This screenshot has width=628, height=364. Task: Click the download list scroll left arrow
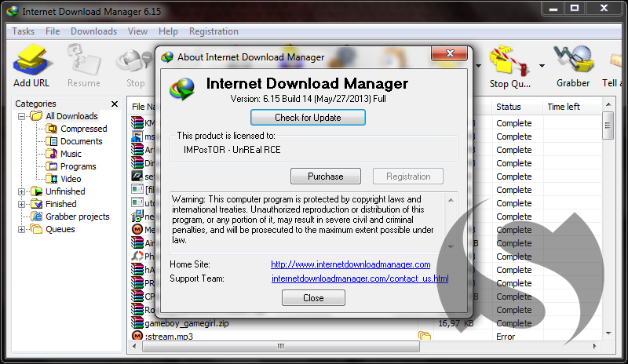click(x=134, y=346)
